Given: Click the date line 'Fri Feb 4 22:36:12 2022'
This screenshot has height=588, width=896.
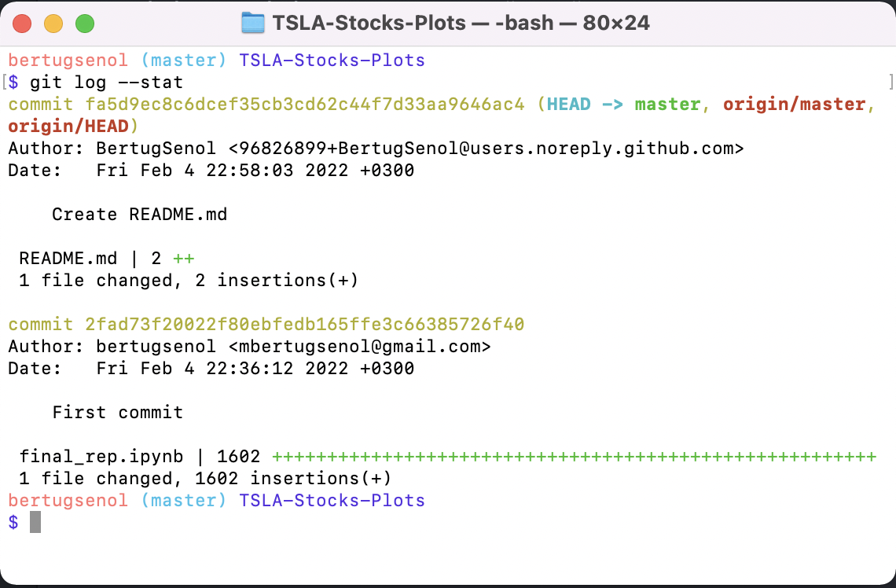Looking at the screenshot, I should pyautogui.click(x=222, y=369).
